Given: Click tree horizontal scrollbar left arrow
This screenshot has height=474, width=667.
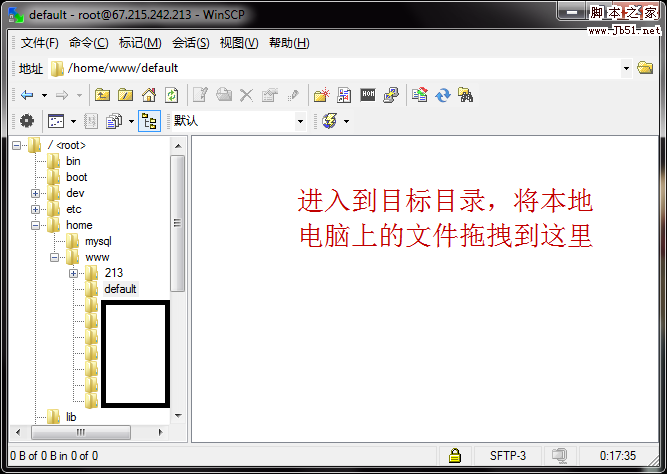Looking at the screenshot, I should tap(17, 432).
